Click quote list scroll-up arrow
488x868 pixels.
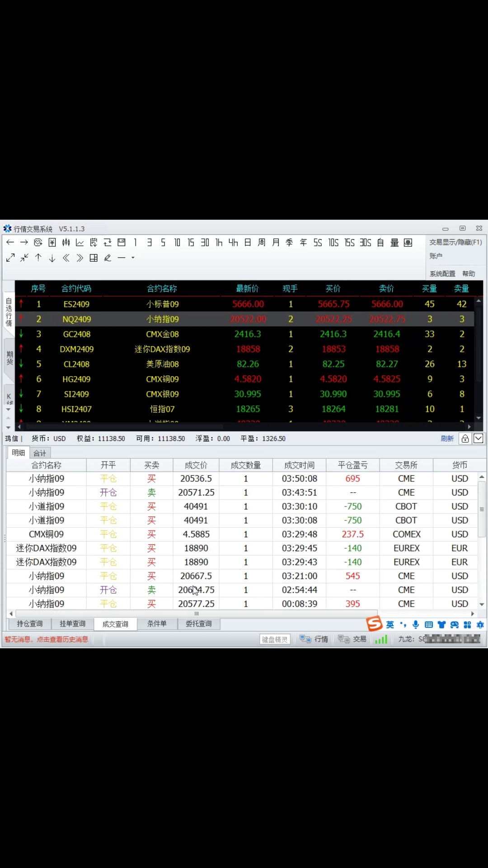[479, 300]
